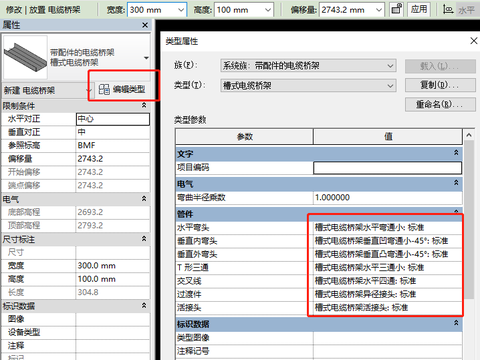Click the 复制(D) button
The image size is (480, 360).
click(440, 85)
